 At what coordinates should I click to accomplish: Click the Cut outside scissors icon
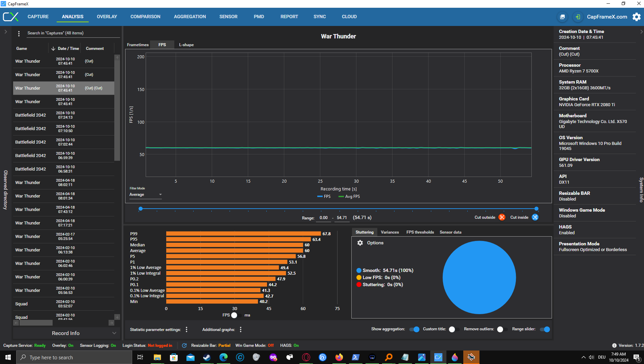pos(502,217)
